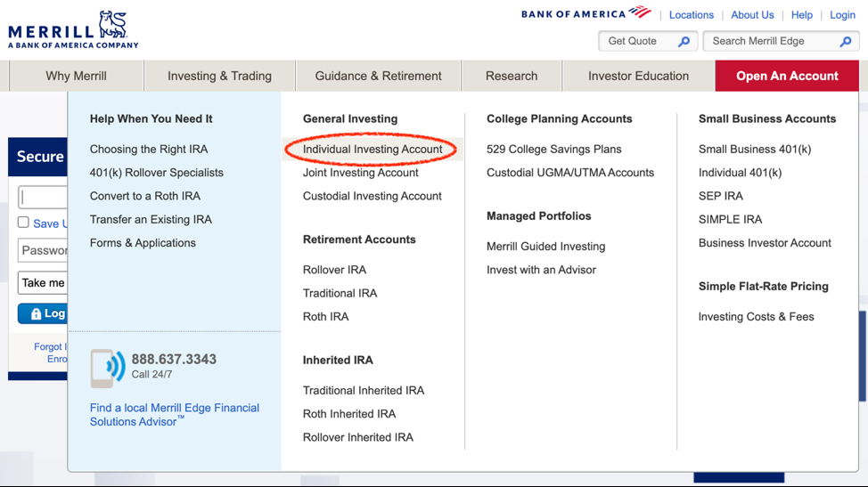The height and width of the screenshot is (487, 868).
Task: Open the Take me to dropdown
Action: [43, 282]
